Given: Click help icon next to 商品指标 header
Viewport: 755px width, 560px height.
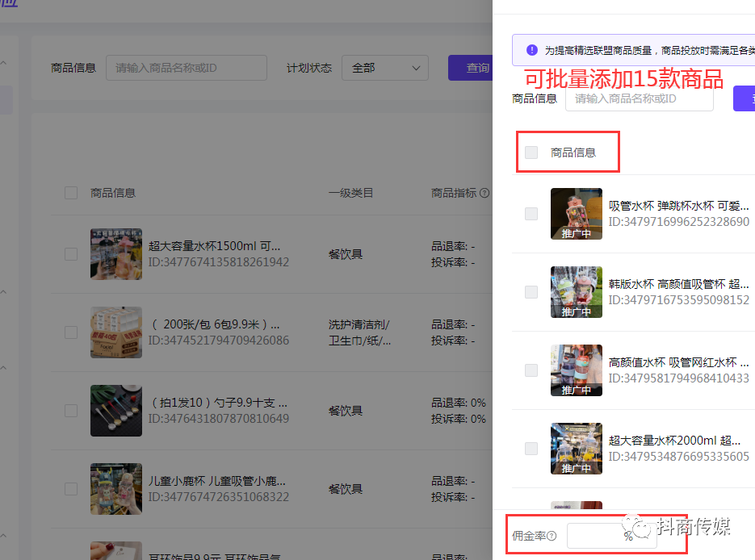Looking at the screenshot, I should [484, 194].
